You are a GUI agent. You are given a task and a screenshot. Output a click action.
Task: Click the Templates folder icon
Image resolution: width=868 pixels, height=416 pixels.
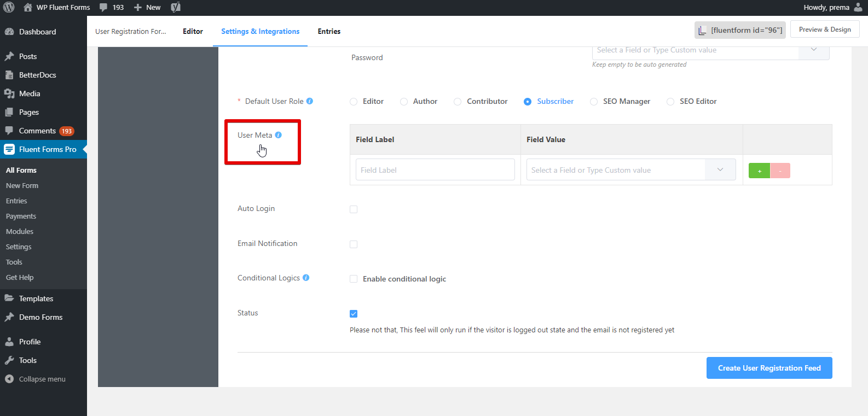pyautogui.click(x=9, y=298)
